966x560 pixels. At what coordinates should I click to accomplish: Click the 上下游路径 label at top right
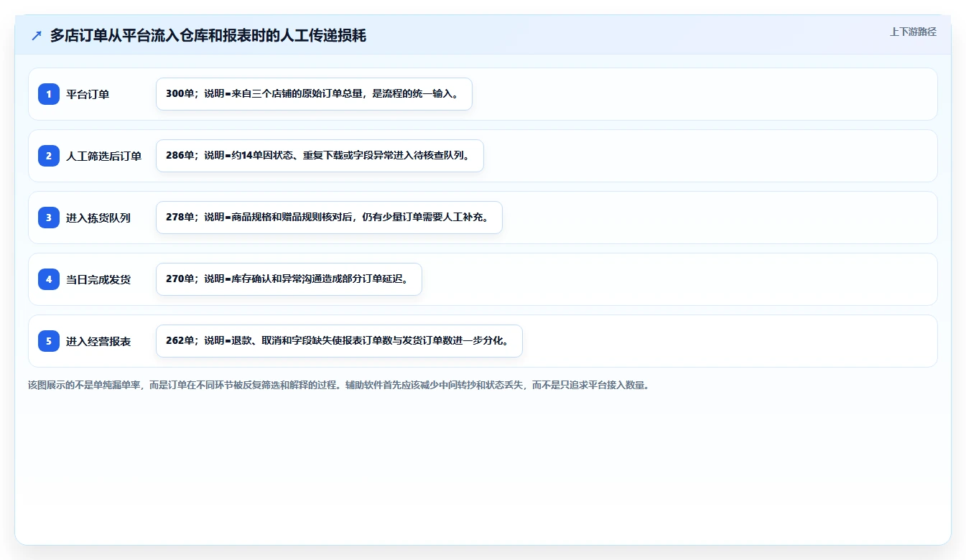point(913,32)
